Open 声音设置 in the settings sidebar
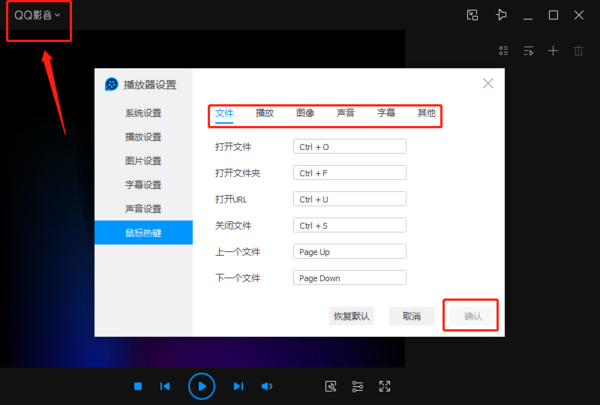 tap(143, 208)
